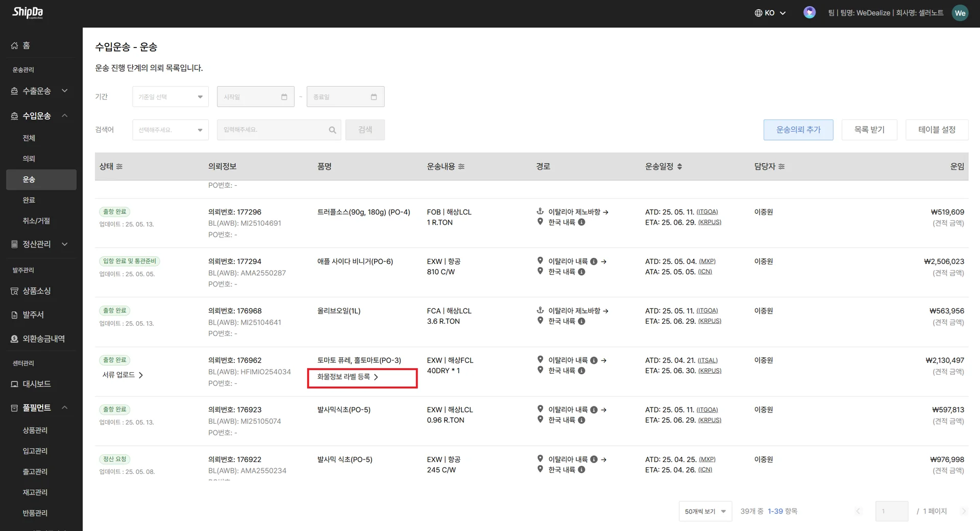Click the filter icon next to 상태

click(x=119, y=167)
